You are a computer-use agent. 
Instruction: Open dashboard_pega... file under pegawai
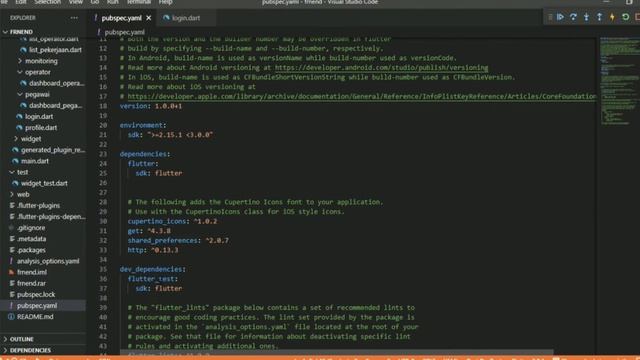(x=55, y=105)
